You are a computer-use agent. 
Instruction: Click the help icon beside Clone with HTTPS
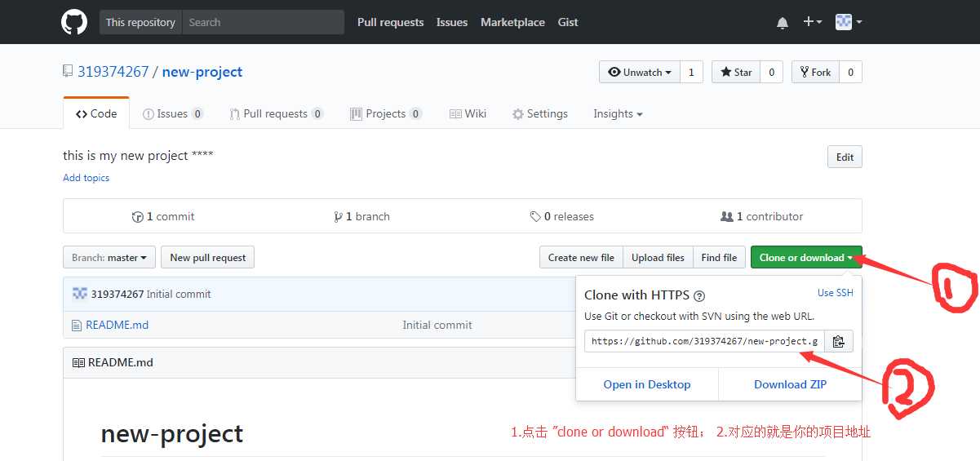pos(699,296)
